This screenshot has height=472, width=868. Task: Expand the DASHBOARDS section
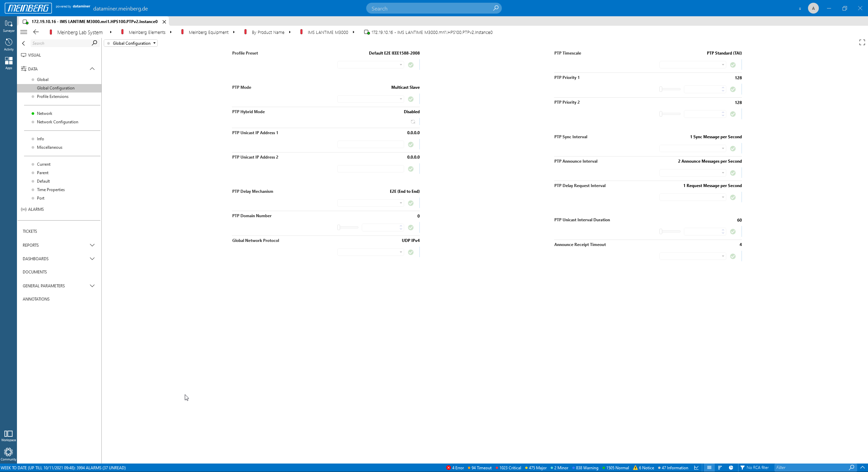[92, 259]
